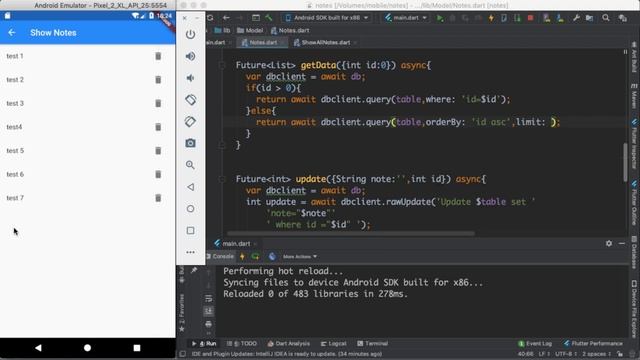The width and height of the screenshot is (640, 360).
Task: Rotate emulator right
Action: point(190,122)
